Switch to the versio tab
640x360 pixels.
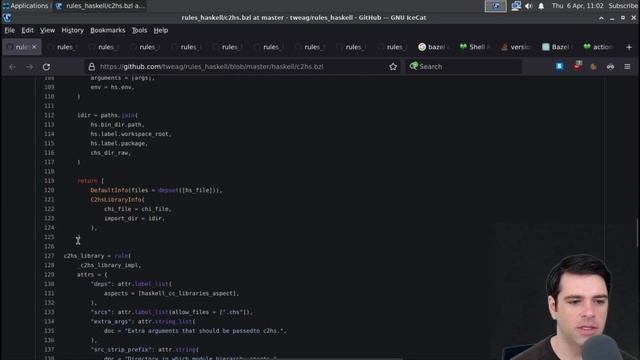(x=516, y=47)
